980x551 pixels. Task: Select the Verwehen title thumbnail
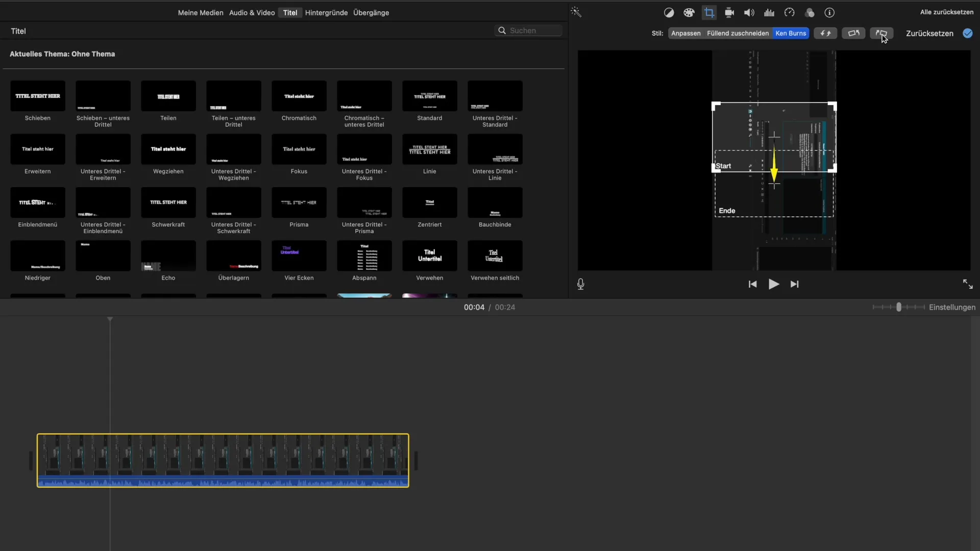click(430, 256)
